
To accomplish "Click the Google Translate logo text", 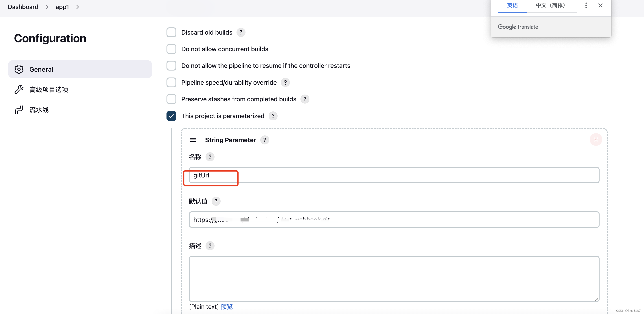I will (x=518, y=27).
